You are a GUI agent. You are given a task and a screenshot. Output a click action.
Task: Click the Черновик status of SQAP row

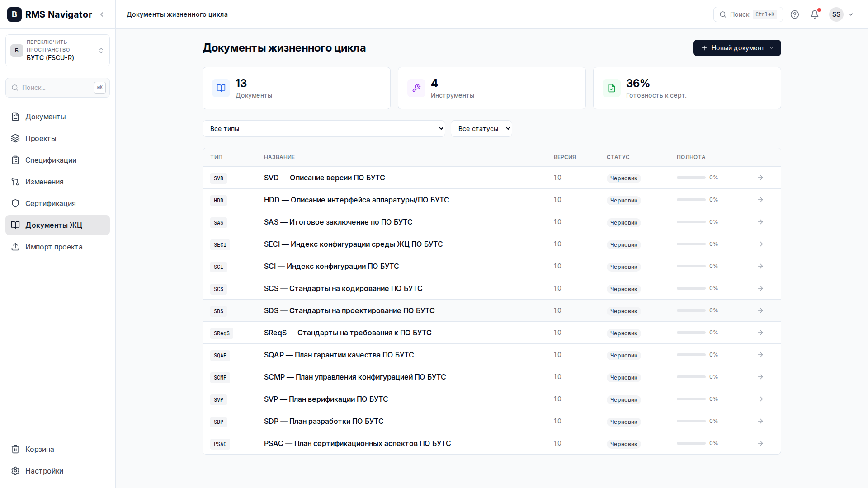pos(623,356)
